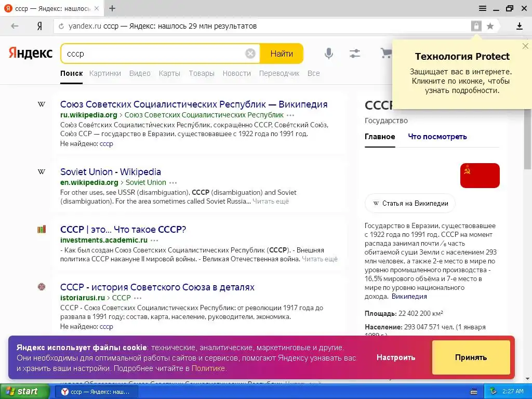Click the istoriarusi.ru favicon
532x399 pixels.
[x=42, y=287]
